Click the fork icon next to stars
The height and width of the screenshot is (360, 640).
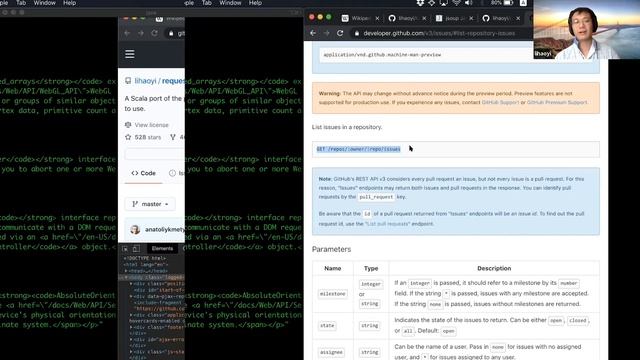173,137
